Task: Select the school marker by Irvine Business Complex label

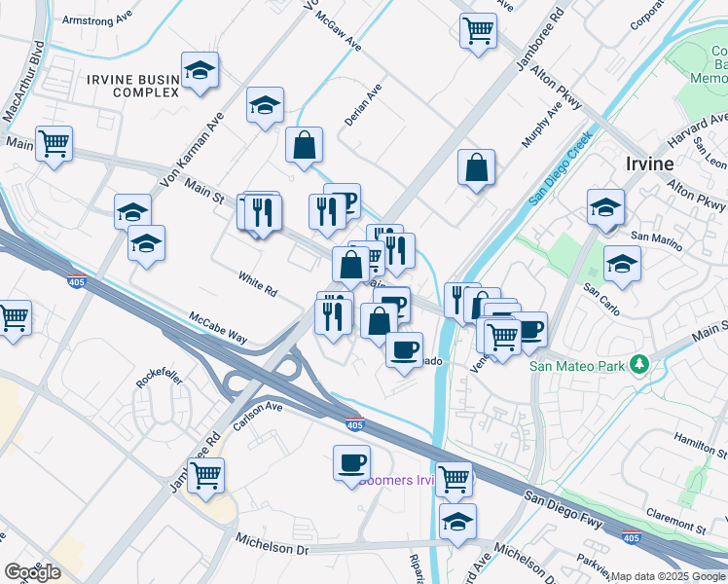Action: click(x=200, y=70)
